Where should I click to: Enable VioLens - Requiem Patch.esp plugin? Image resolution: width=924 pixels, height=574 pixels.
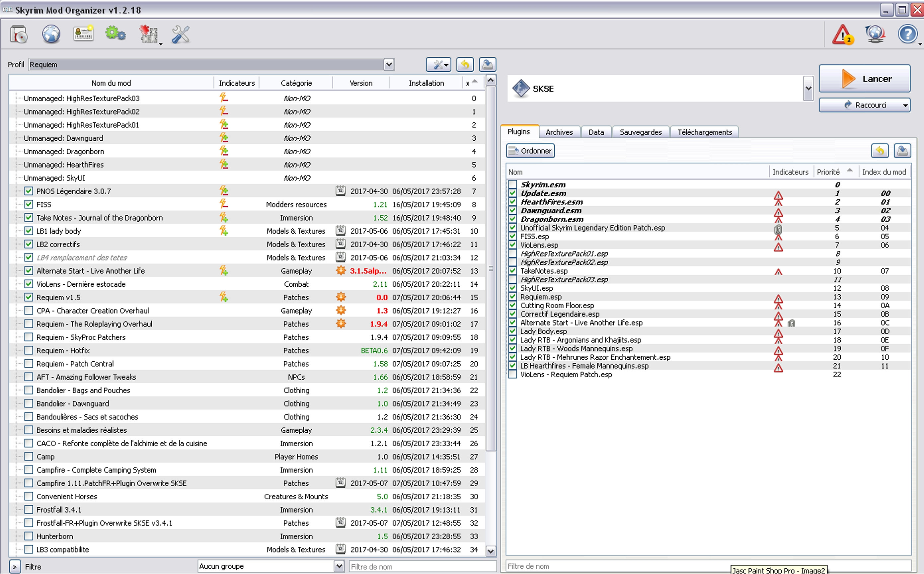pos(512,374)
